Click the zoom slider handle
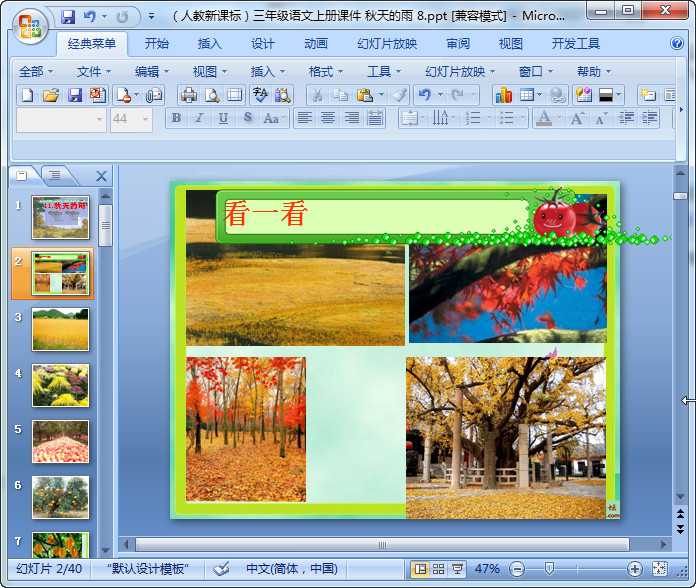This screenshot has width=696, height=588. [x=549, y=568]
